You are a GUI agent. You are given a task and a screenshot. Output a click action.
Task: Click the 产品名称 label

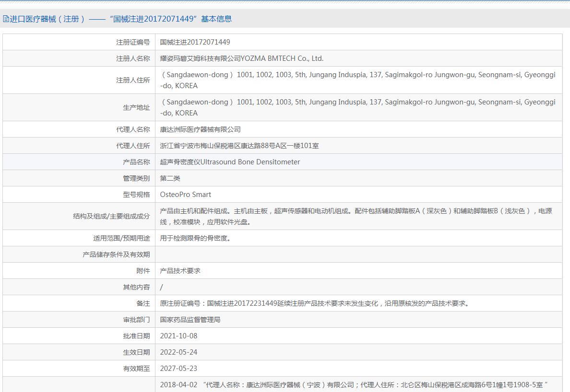136,162
